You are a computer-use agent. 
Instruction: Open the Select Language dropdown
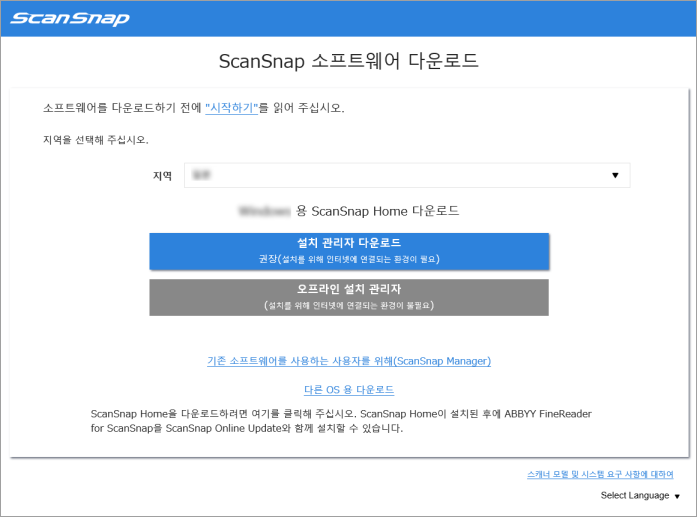tap(640, 495)
